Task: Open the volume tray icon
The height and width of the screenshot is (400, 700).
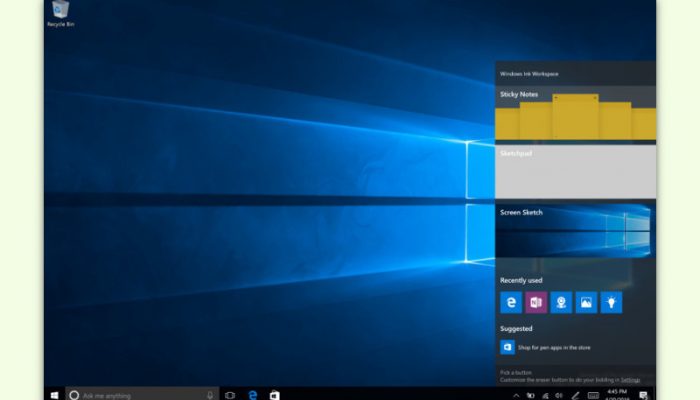Action: pyautogui.click(x=559, y=396)
